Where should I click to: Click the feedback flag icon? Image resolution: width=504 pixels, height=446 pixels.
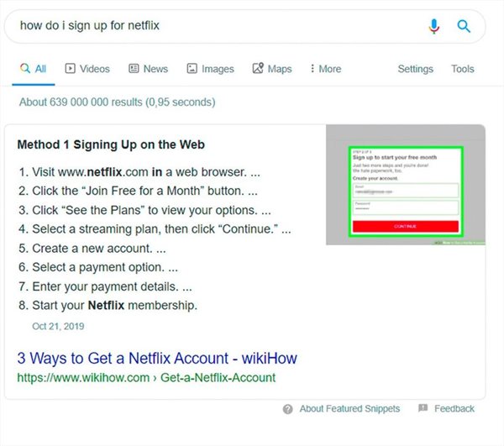420,409
